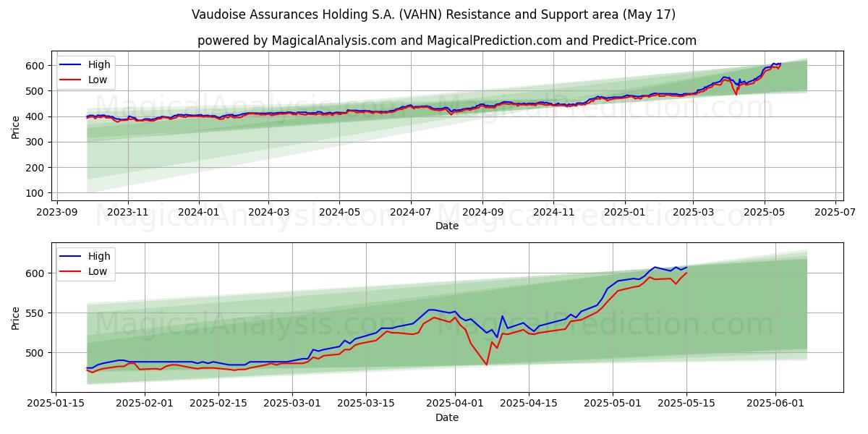Click the '2023-09' x-axis label
Image resolution: width=868 pixels, height=434 pixels.
coord(57,212)
